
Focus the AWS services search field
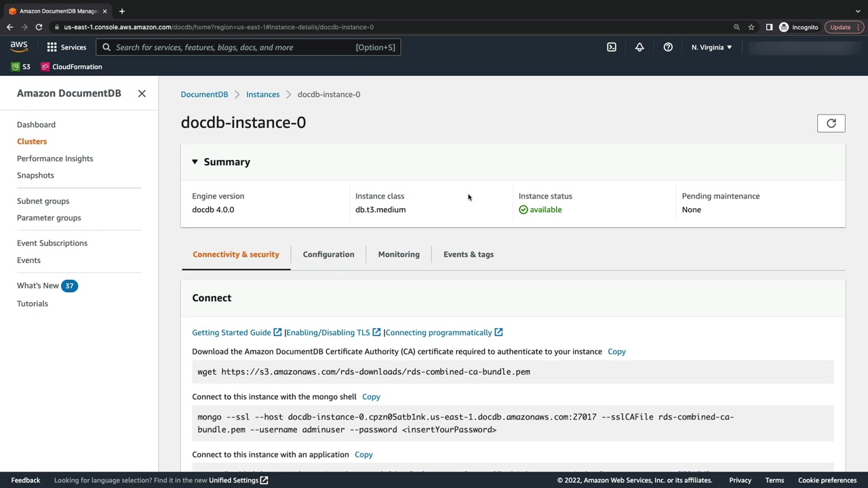click(x=234, y=47)
